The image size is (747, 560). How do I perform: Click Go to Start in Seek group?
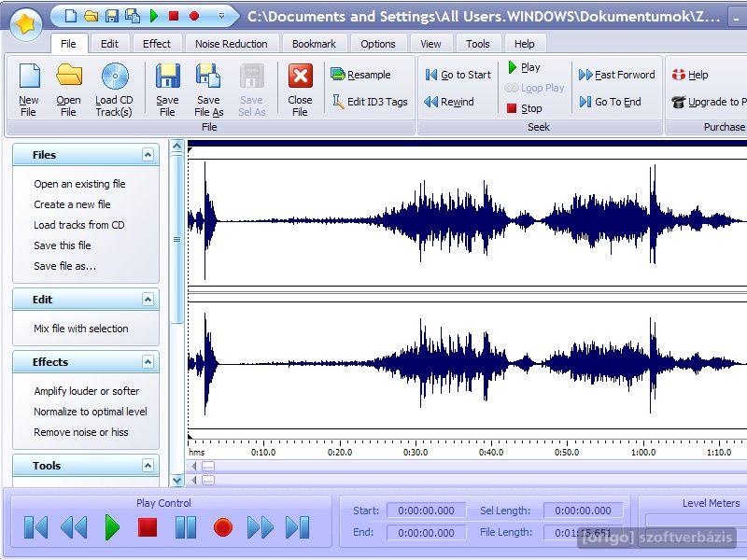(x=458, y=75)
